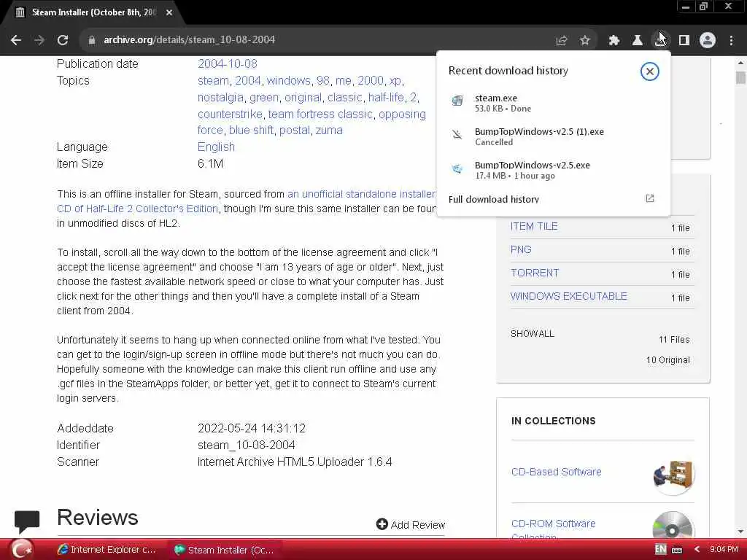Click the CD-ROM disc thumbnail image
This screenshot has width=747, height=560.
click(673, 525)
